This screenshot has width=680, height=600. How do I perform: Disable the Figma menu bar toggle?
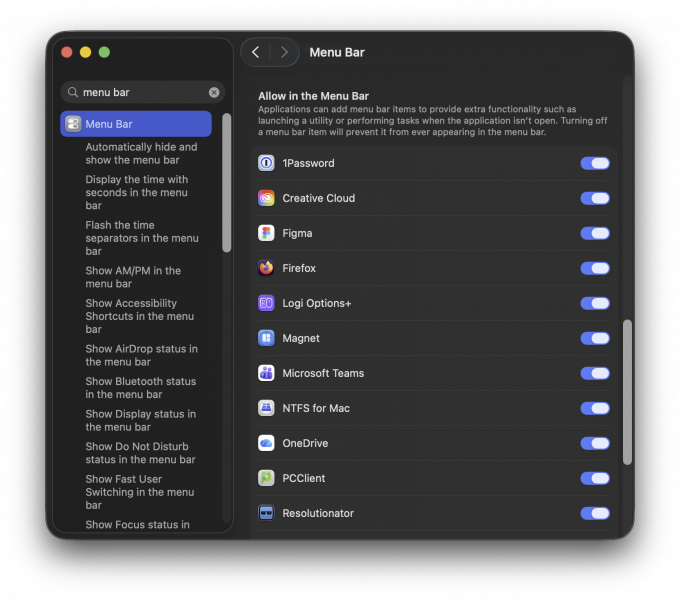pyautogui.click(x=595, y=233)
